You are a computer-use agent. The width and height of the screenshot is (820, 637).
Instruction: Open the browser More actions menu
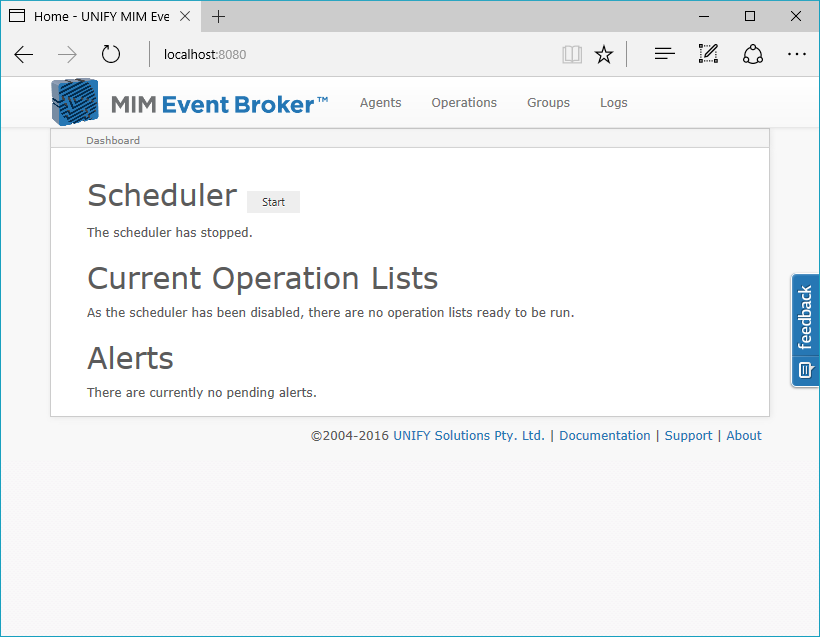pyautogui.click(x=796, y=54)
